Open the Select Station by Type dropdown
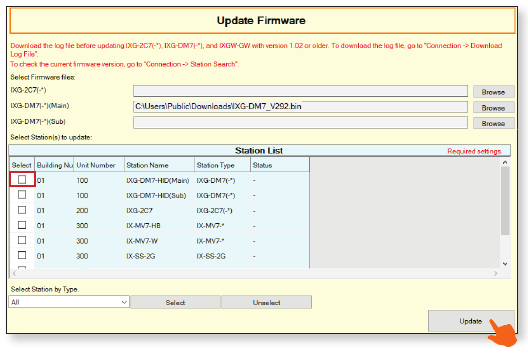Image resolution: width=528 pixels, height=362 pixels. click(69, 302)
